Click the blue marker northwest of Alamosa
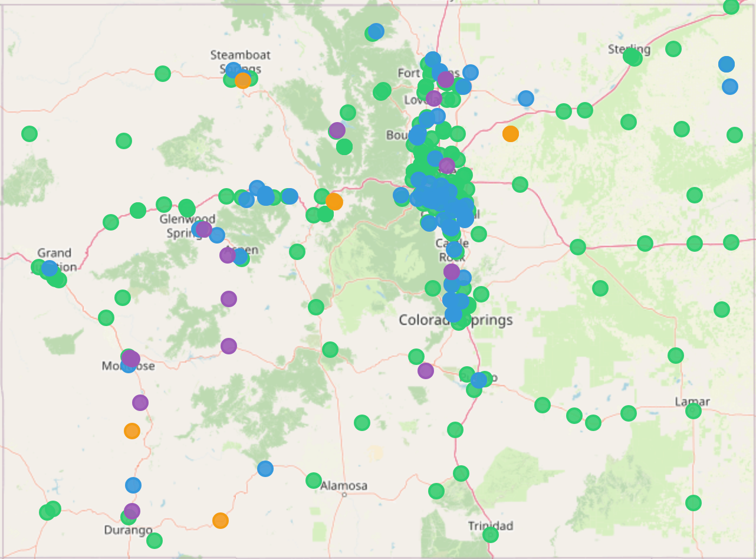The width and height of the screenshot is (756, 559). pyautogui.click(x=265, y=469)
